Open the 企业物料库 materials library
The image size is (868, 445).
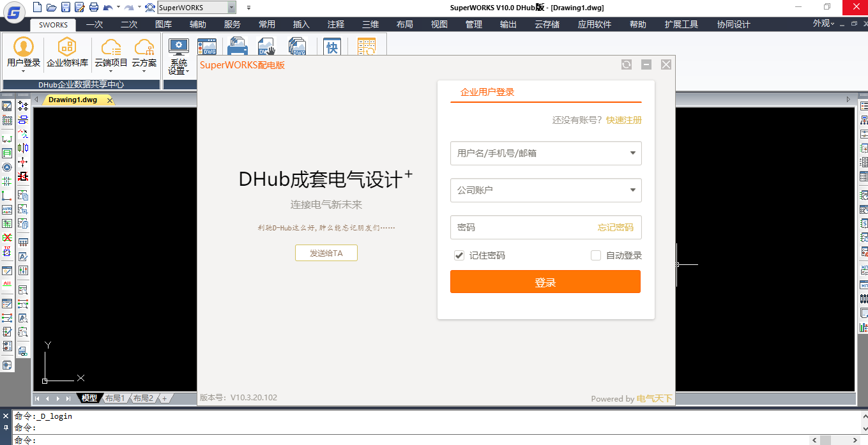tap(67, 54)
